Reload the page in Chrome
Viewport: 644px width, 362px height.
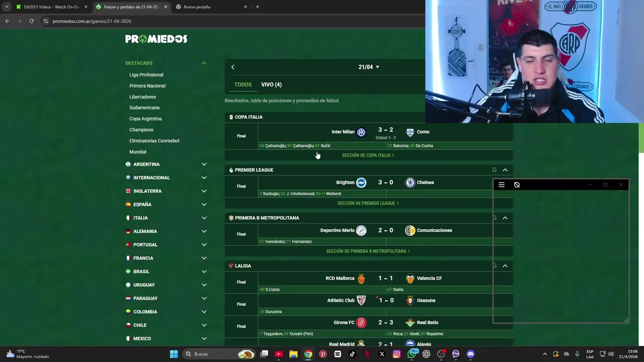[x=31, y=21]
